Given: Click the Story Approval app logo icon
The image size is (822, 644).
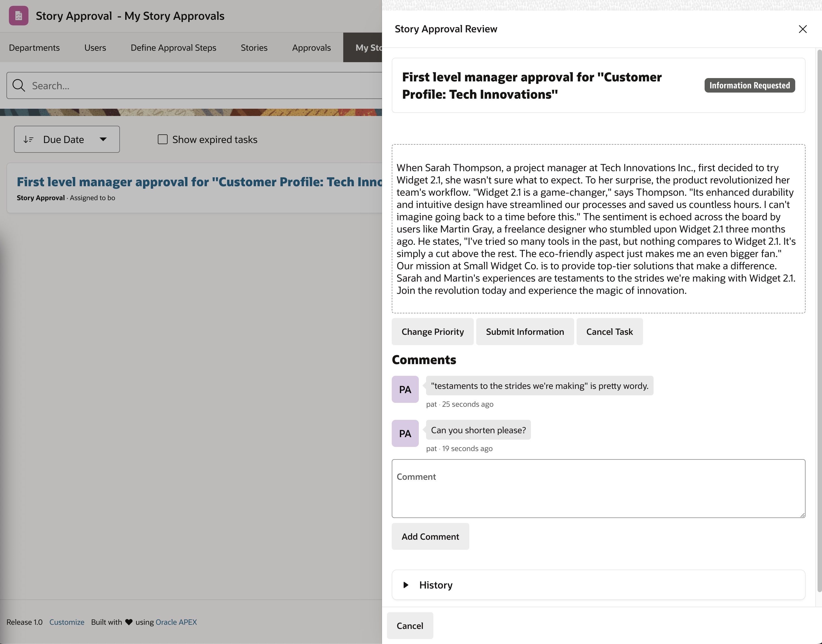Looking at the screenshot, I should (x=18, y=16).
